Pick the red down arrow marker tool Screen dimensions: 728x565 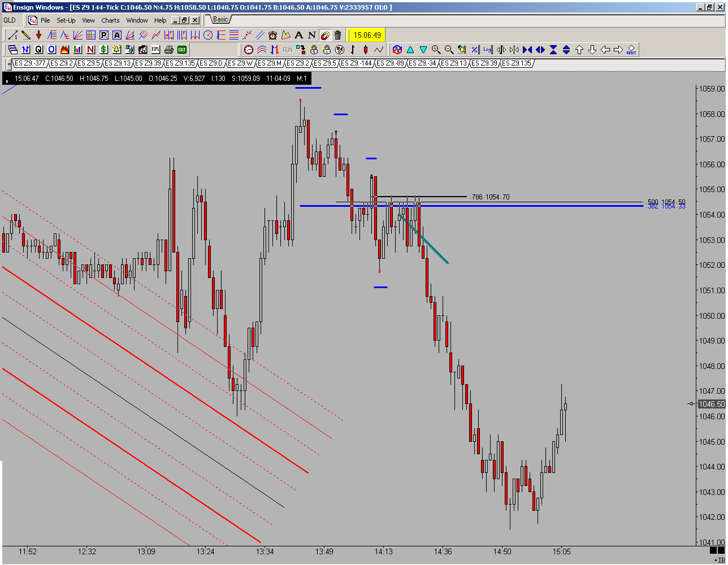pos(39,35)
